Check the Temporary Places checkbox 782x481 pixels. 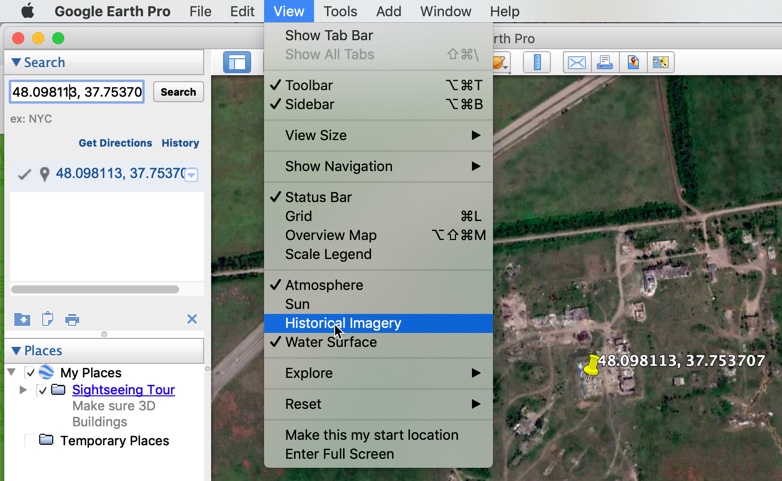[x=30, y=440]
